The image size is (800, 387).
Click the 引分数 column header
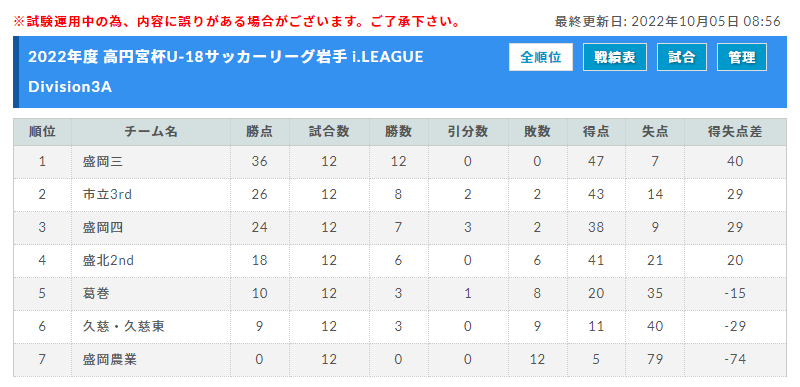tap(468, 132)
